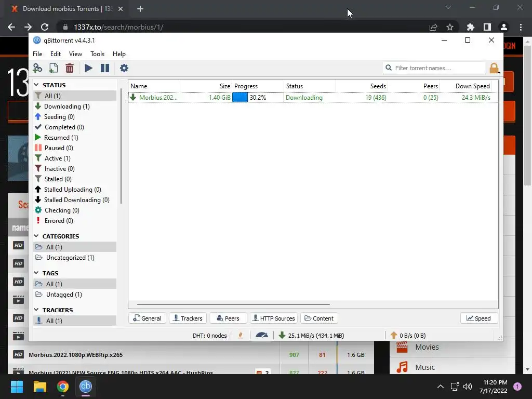This screenshot has width=532, height=399.
Task: Sort by the Name column header
Action: (x=154, y=86)
